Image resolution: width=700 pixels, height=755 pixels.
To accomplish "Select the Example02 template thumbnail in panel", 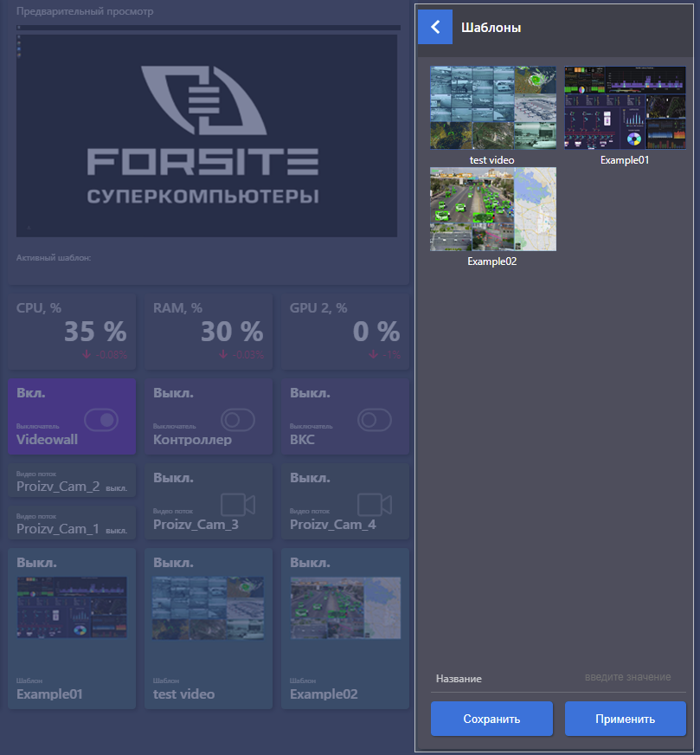I will click(492, 209).
